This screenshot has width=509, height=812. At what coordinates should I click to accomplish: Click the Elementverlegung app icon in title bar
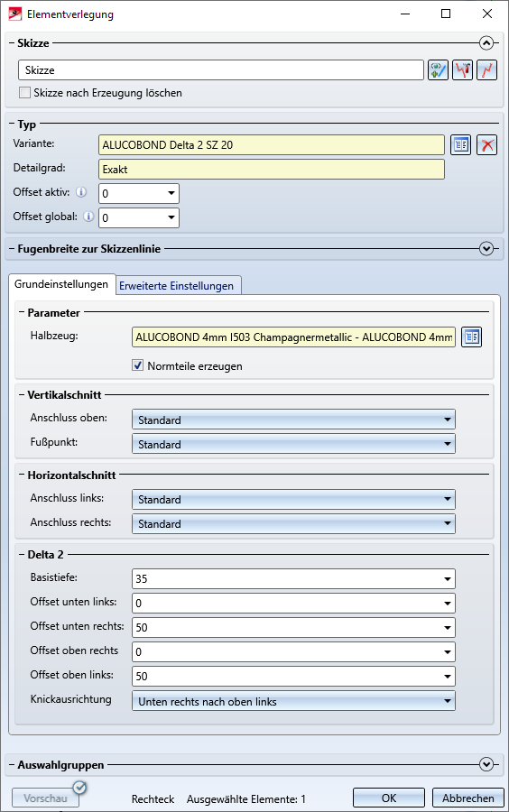[x=15, y=14]
